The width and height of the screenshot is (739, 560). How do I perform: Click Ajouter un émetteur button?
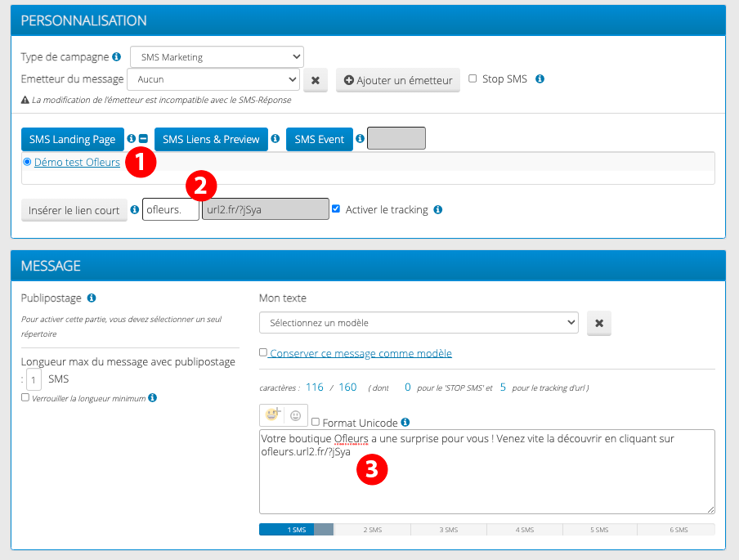(x=398, y=80)
